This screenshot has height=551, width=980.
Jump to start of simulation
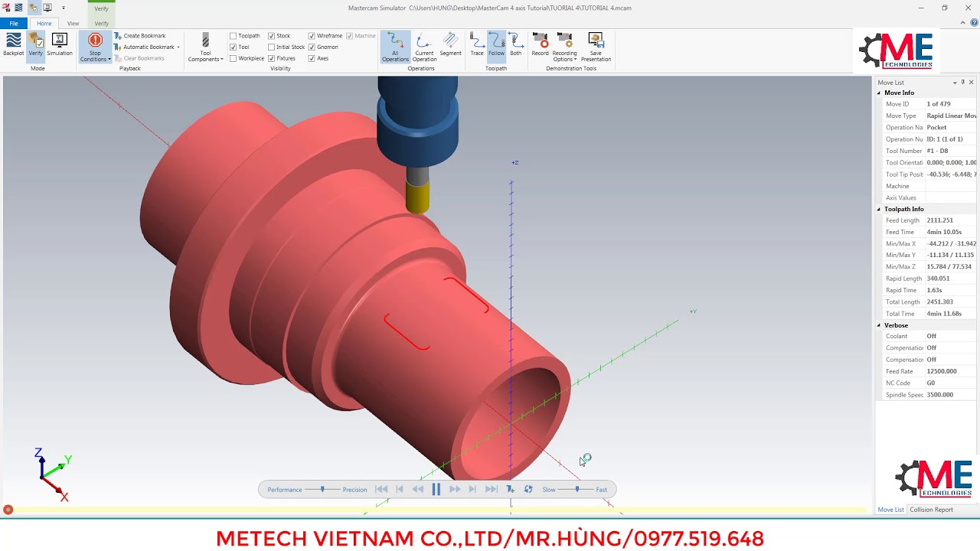click(381, 490)
